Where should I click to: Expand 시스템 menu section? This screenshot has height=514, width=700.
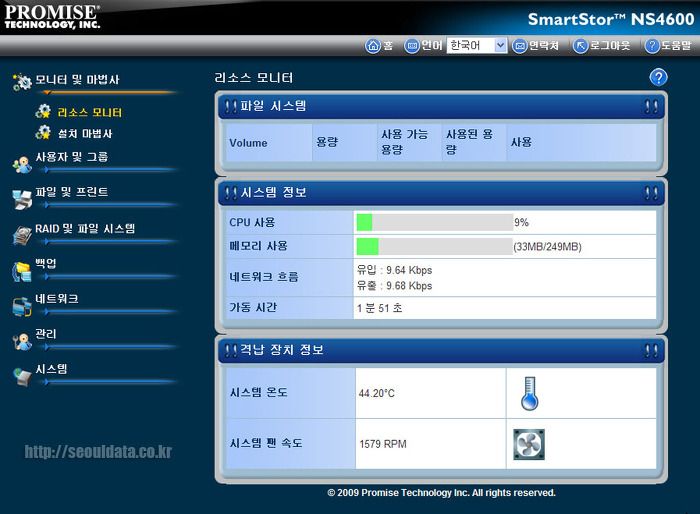(x=51, y=369)
